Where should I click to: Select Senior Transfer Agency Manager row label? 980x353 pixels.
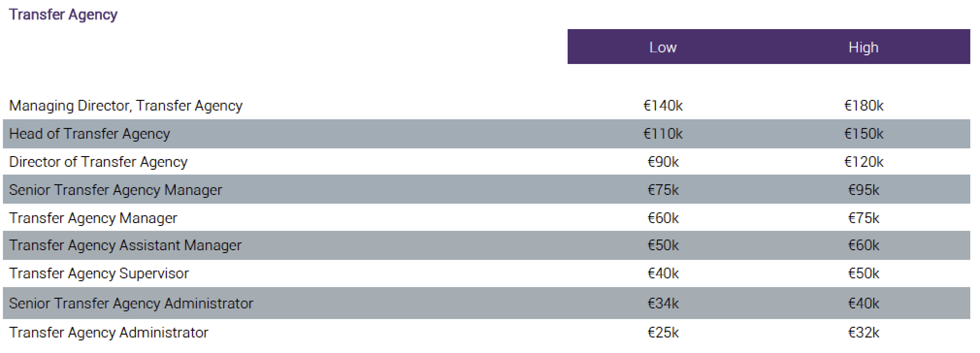[115, 190]
